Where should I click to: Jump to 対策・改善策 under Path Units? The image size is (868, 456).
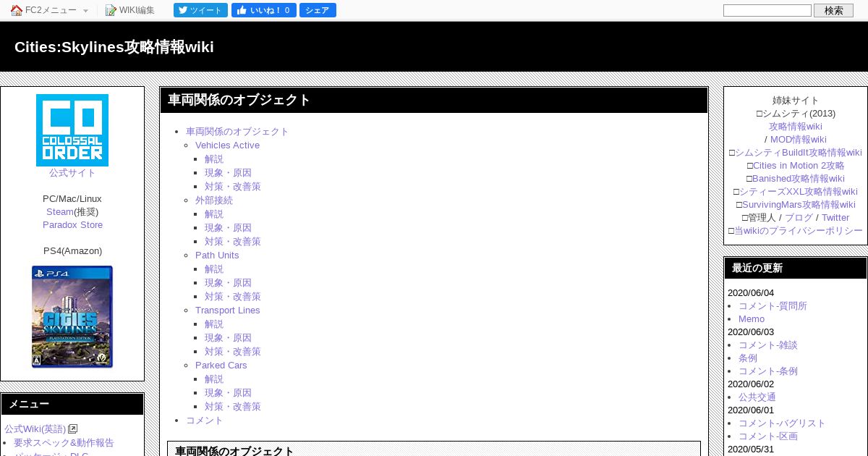coord(233,297)
